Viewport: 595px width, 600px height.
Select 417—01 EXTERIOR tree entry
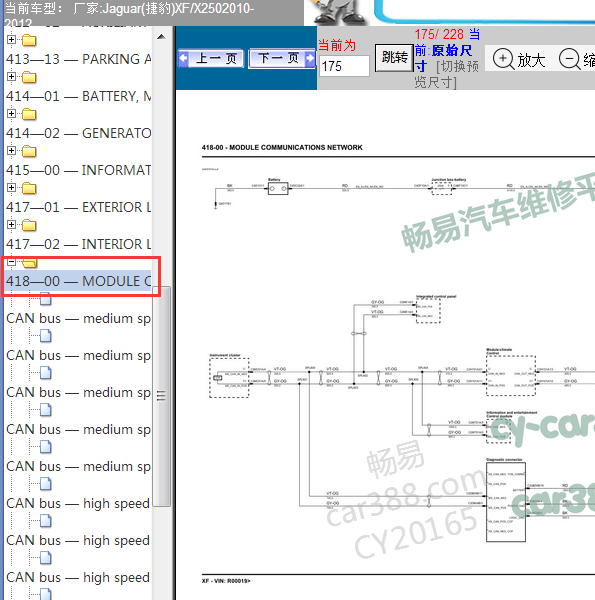click(78, 207)
